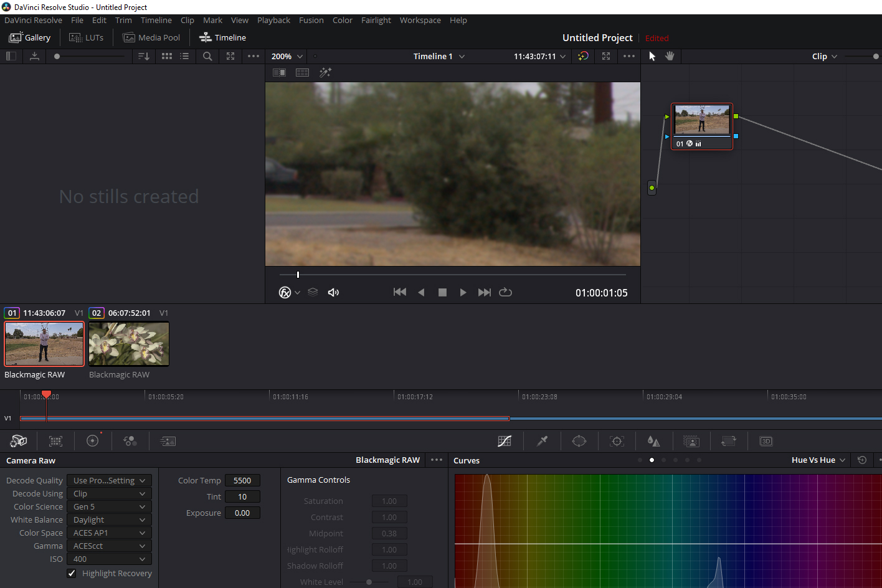Viewport: 882px width, 588px height.
Task: Open the Key palette icon
Action: coord(691,441)
